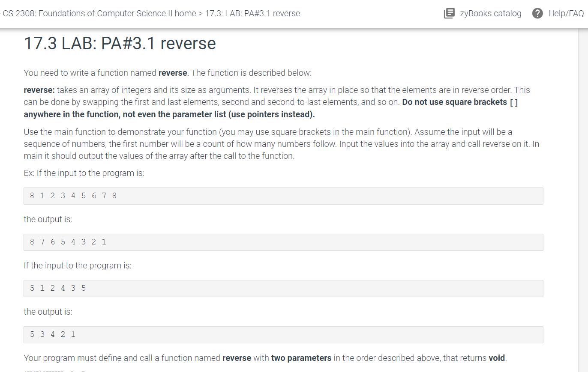Open zyBooks catalog
The height and width of the screenshot is (372, 588).
[x=491, y=13]
